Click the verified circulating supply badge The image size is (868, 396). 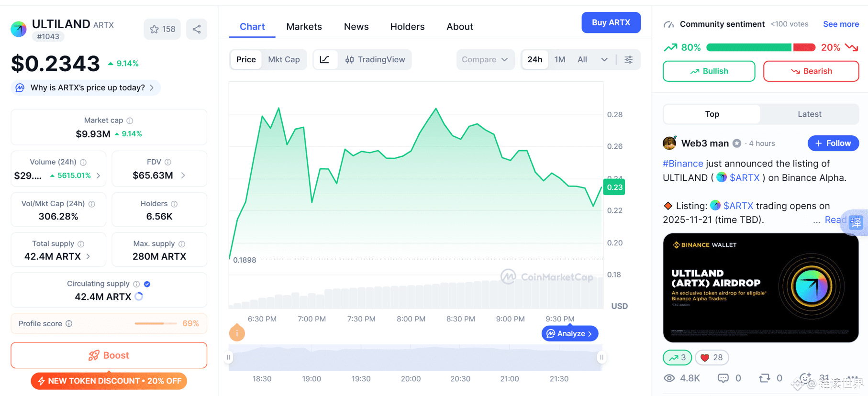[x=147, y=284]
